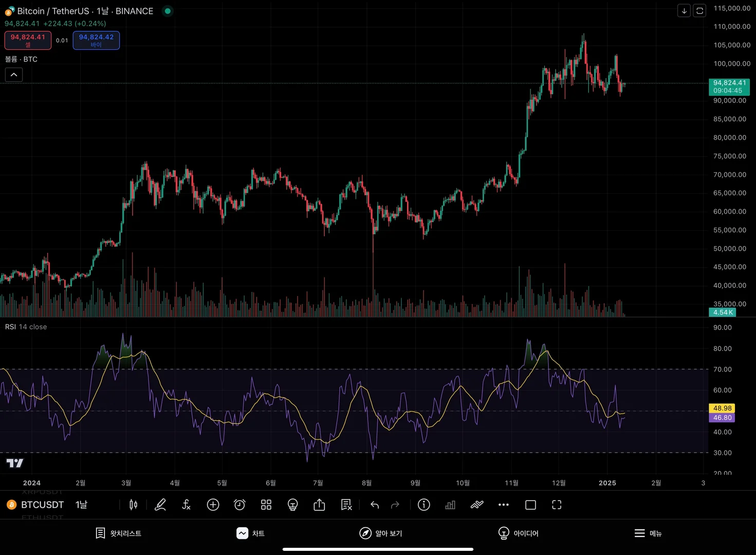
Task: Undo the last chart action
Action: 375,505
